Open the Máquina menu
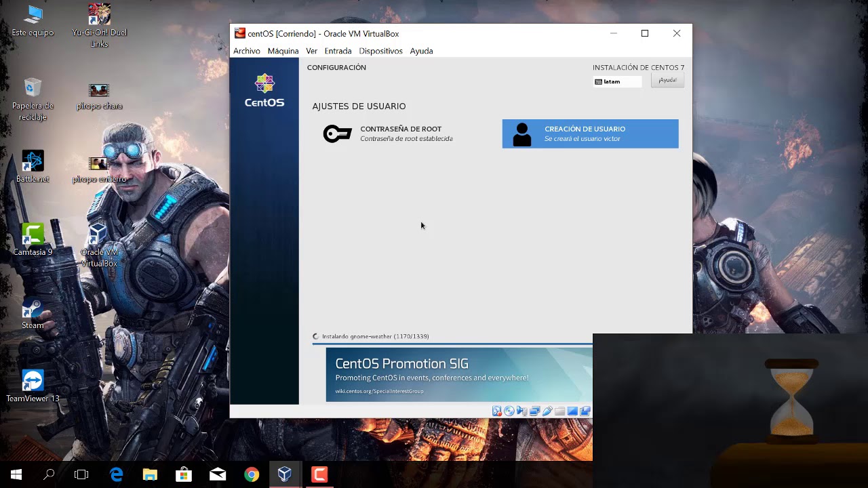This screenshot has height=488, width=868. coord(283,51)
